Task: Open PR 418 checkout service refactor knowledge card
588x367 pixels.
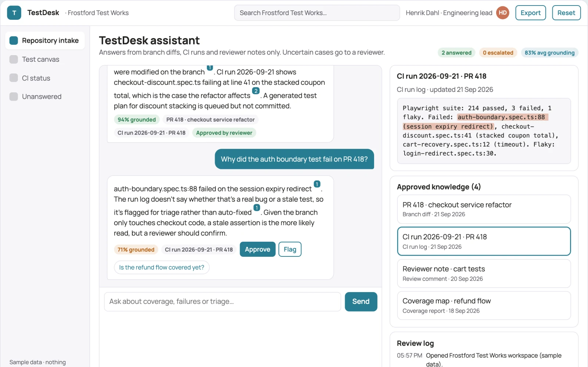Action: (484, 209)
